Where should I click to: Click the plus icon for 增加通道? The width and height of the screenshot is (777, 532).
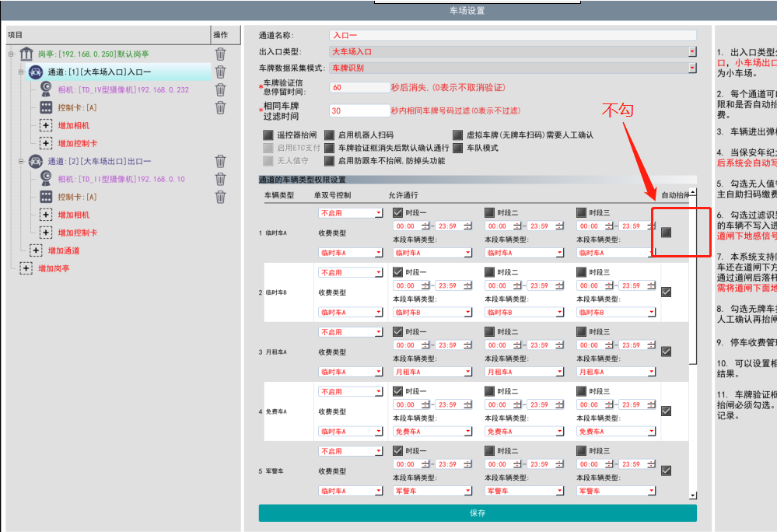[36, 250]
